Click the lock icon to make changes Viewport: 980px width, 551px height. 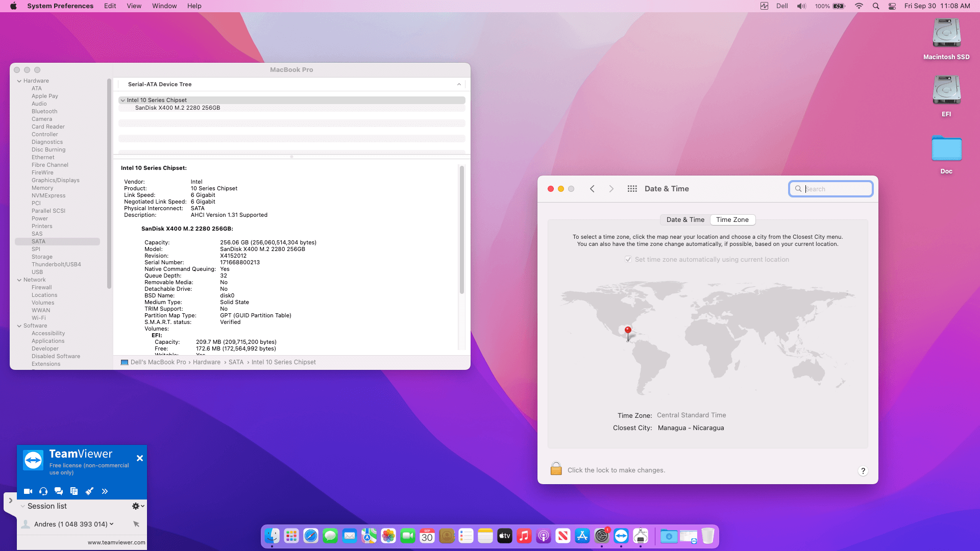(x=556, y=469)
